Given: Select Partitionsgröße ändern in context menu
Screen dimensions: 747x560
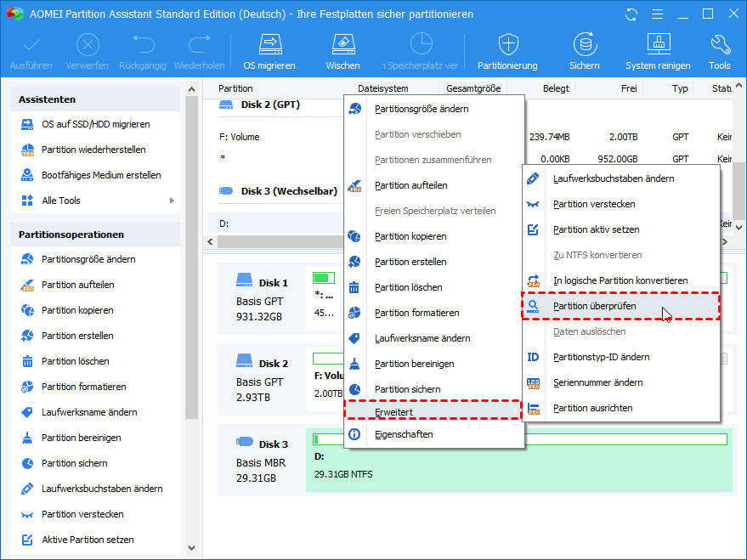Looking at the screenshot, I should tap(433, 109).
